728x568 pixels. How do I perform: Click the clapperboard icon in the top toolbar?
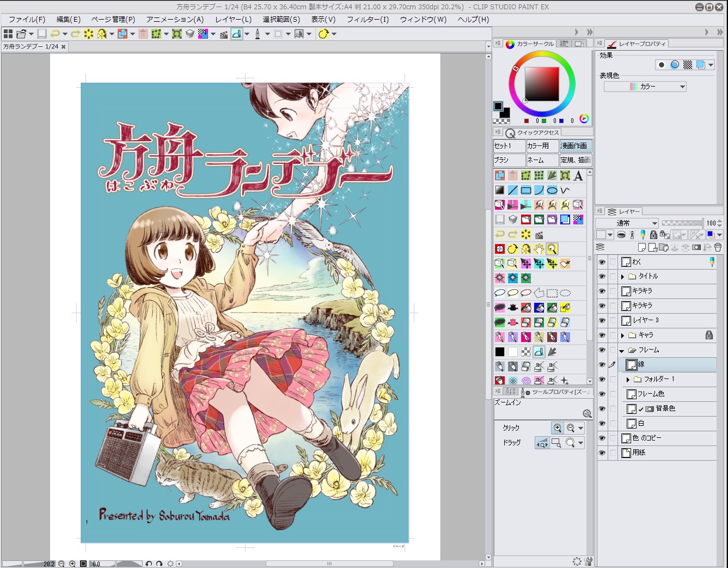[224, 34]
